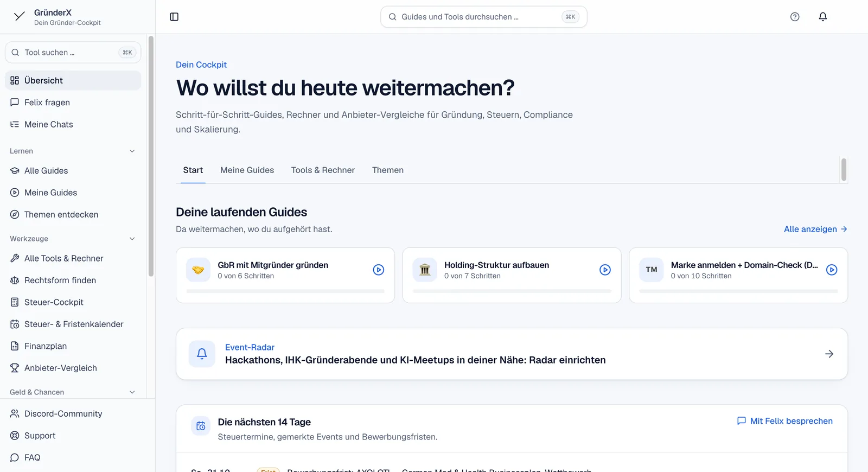The image size is (868, 472).
Task: Collapse the Geld & Chancen section
Action: point(132,392)
